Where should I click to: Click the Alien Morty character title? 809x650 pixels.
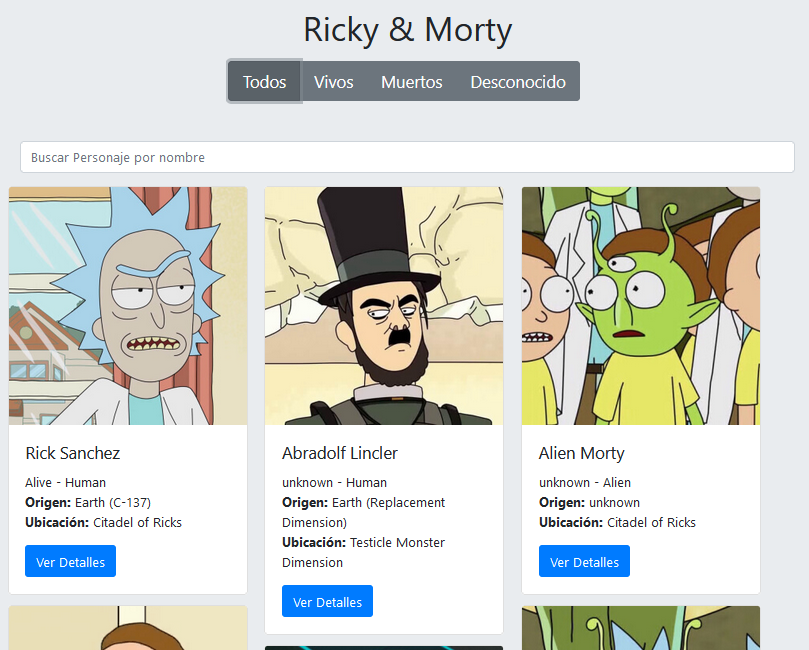coord(581,453)
